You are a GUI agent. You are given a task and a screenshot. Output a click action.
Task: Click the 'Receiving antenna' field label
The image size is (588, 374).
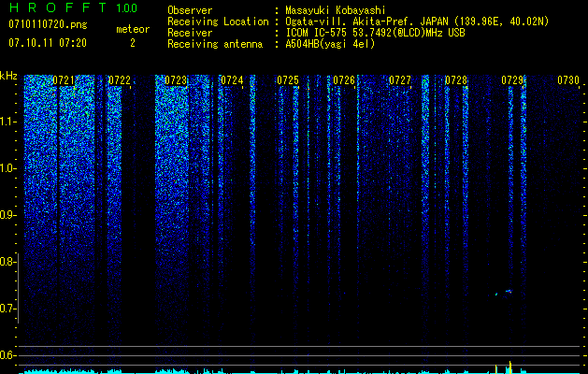coord(215,44)
